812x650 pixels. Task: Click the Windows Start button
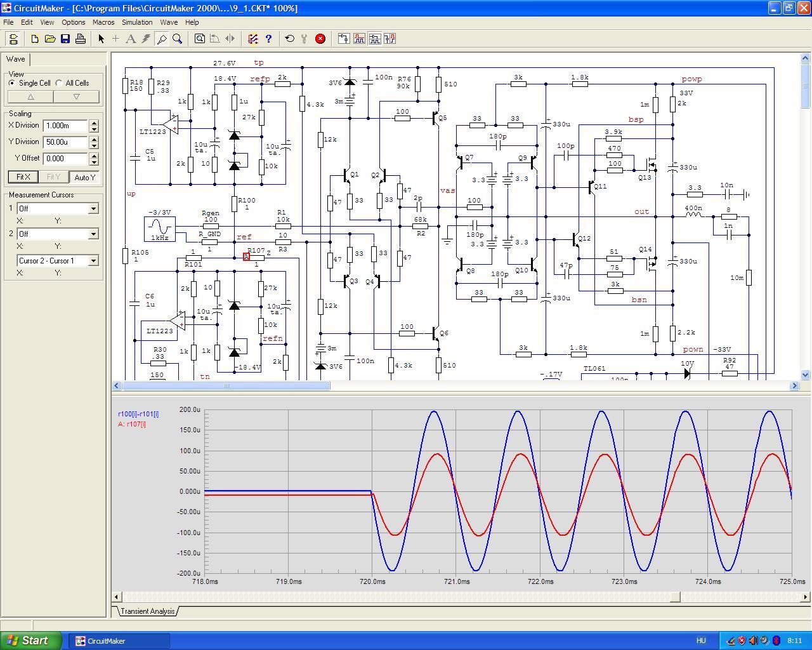pyautogui.click(x=30, y=640)
